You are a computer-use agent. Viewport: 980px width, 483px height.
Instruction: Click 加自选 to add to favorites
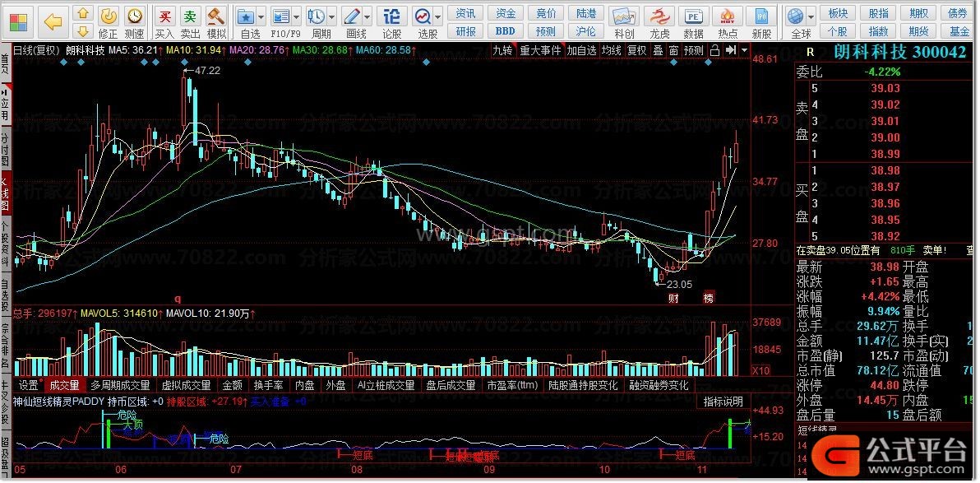tap(582, 51)
